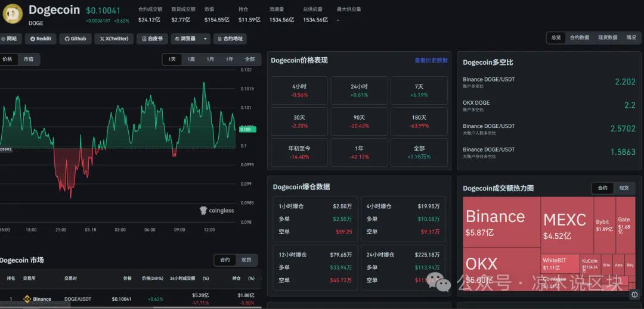Sort market table by 24小时成交额 column
The width and height of the screenshot is (644, 309).
coord(183,278)
